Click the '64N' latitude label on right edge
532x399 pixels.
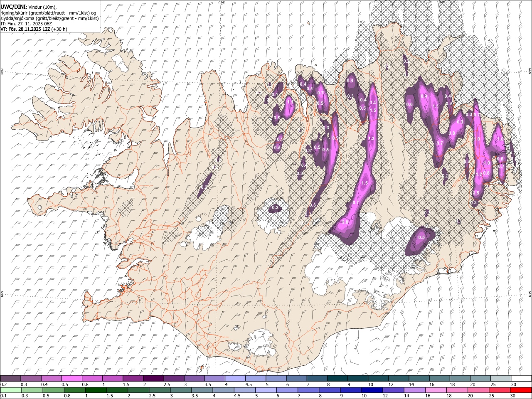click(530, 294)
